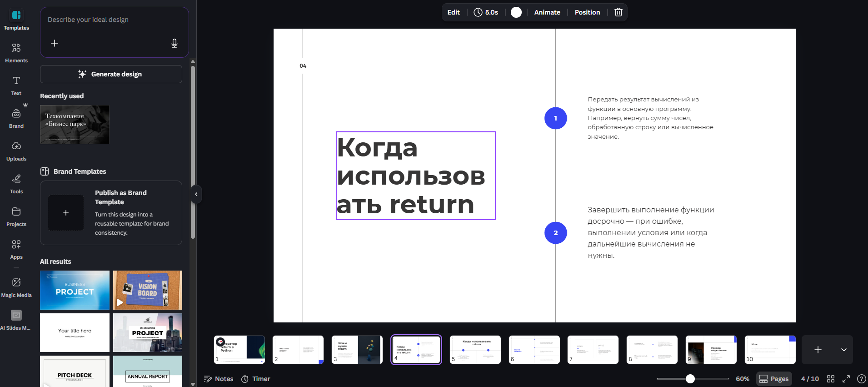Select the first description paragraph text
This screenshot has height=387, width=868.
click(x=650, y=118)
